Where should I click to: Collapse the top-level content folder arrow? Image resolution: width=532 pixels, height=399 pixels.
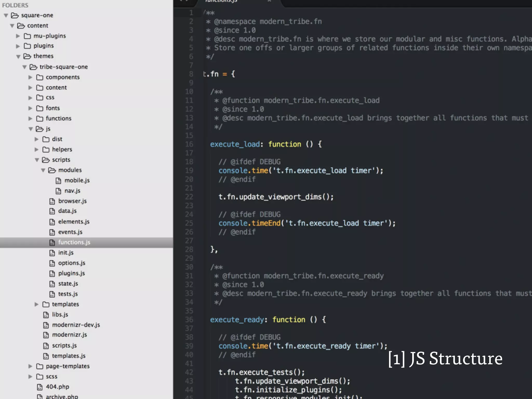point(12,26)
